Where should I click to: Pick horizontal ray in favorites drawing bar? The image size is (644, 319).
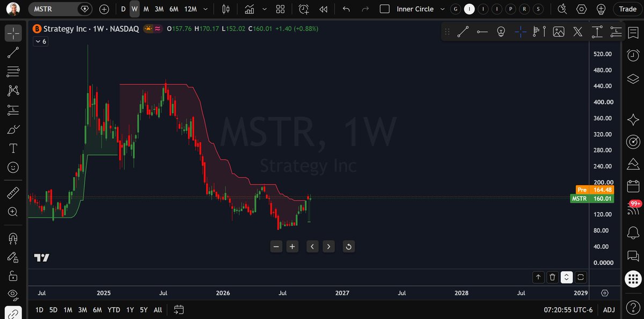[482, 32]
